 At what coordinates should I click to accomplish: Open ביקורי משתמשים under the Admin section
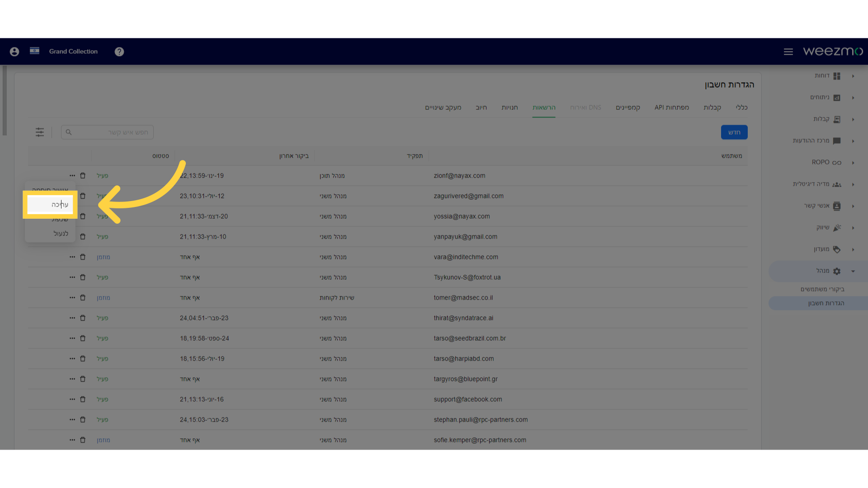tap(822, 289)
